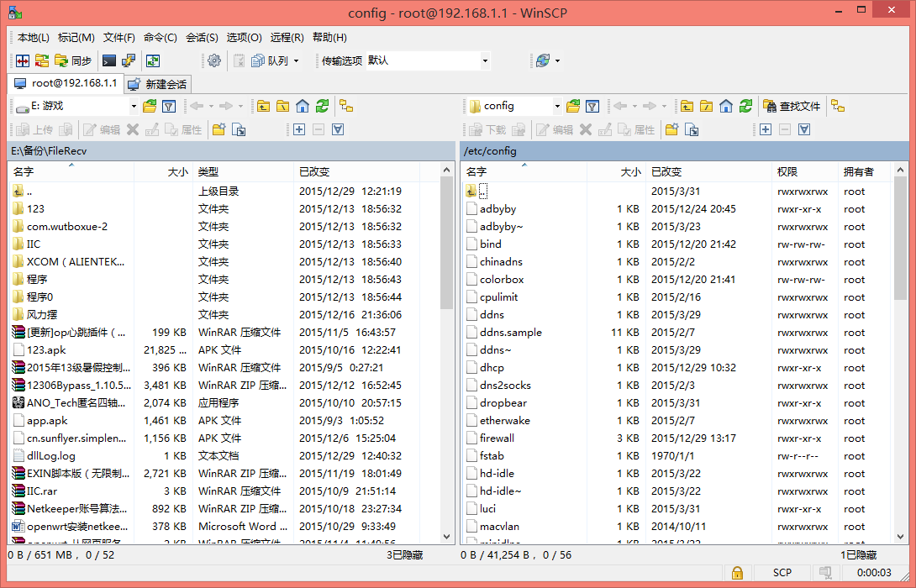Open the 帮助(H) menu
The image size is (916, 588).
[329, 37]
